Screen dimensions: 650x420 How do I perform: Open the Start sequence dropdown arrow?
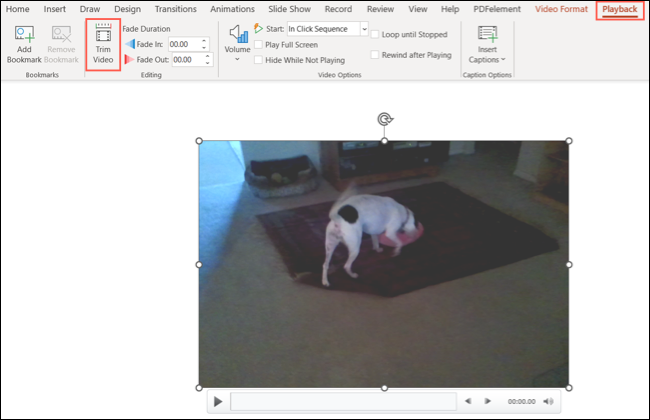364,29
